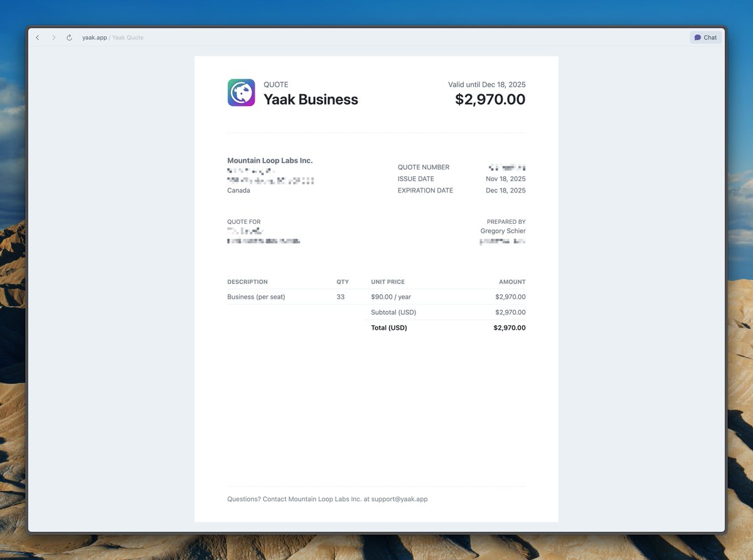Click the small 'QUOTE' label above the title
The height and width of the screenshot is (560, 753).
pyautogui.click(x=276, y=85)
